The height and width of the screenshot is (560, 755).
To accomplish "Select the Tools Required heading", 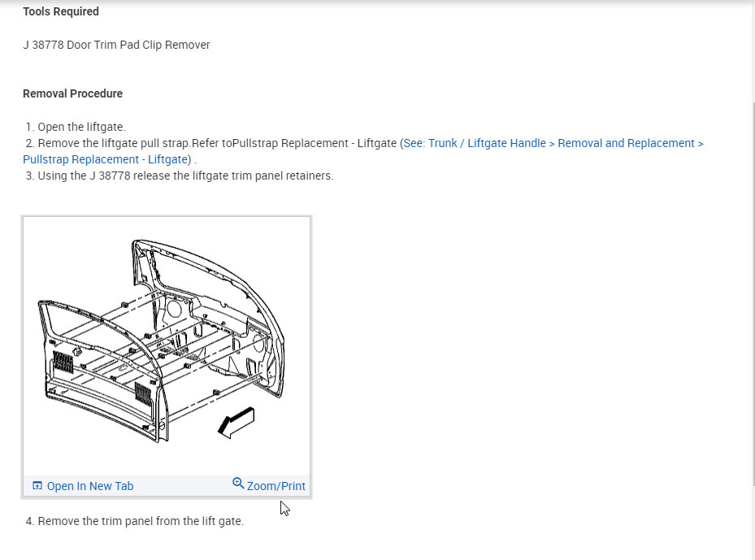I will point(61,11).
